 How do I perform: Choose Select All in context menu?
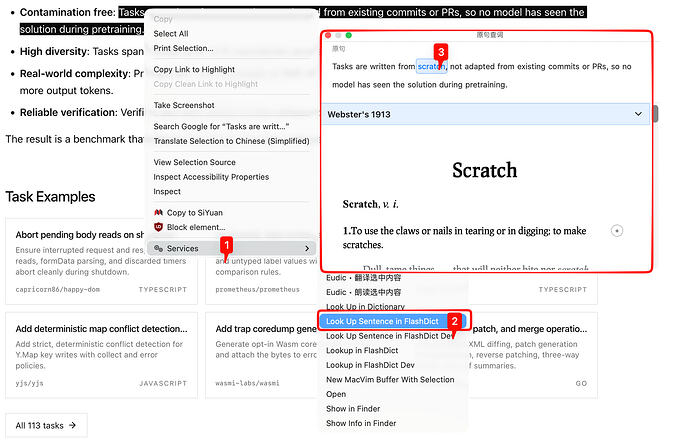(171, 33)
